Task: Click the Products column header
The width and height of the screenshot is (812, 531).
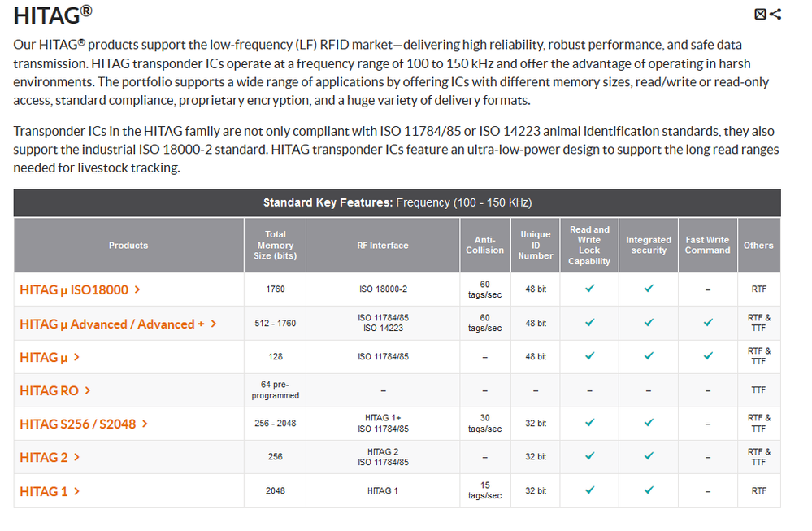Action: click(x=128, y=245)
